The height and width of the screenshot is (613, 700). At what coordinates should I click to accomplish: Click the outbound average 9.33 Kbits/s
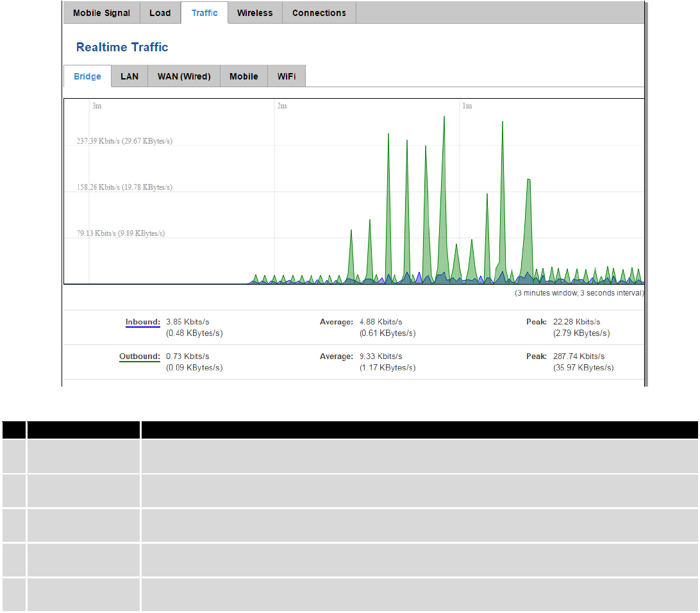point(381,357)
